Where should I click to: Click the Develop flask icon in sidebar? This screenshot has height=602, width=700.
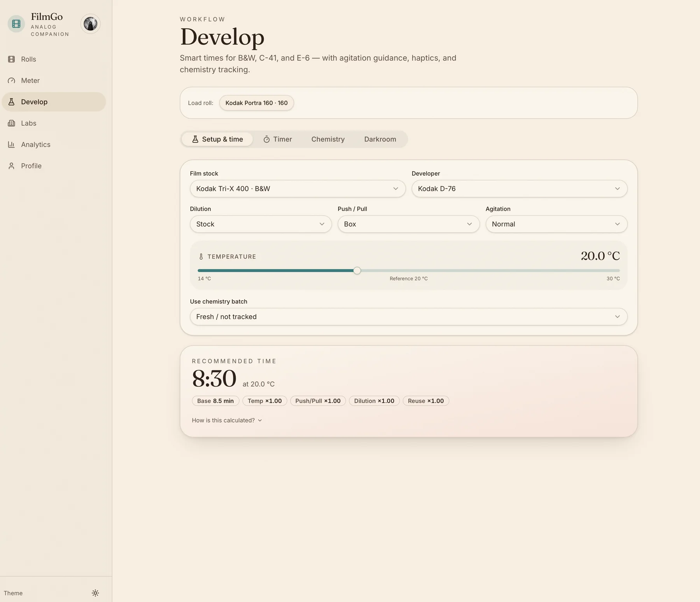click(12, 102)
